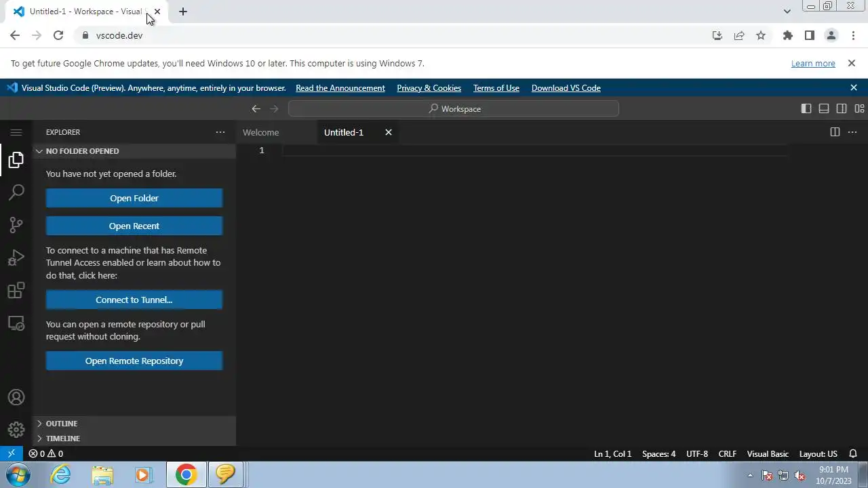Launch Internet Explorer from taskbar
868x488 pixels.
coord(61,474)
